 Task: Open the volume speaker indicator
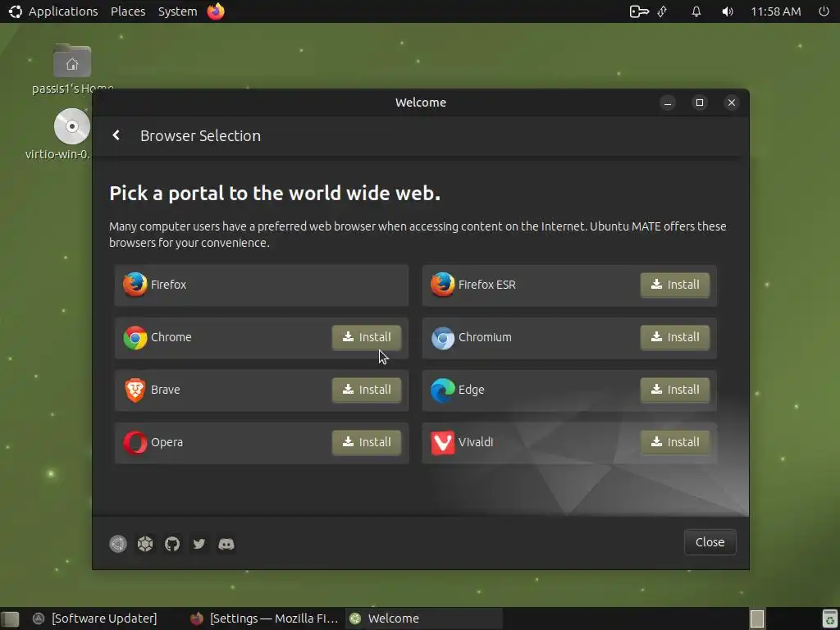pos(727,11)
